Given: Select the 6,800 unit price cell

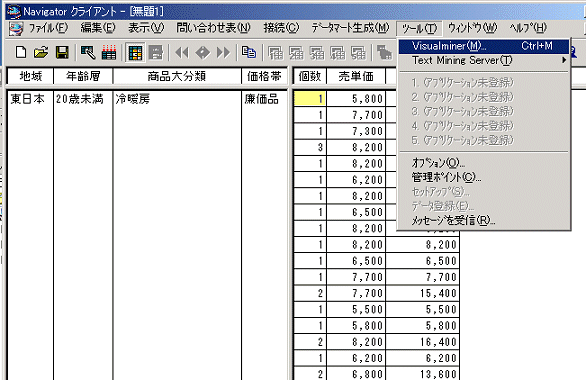Looking at the screenshot, I should (356, 373).
